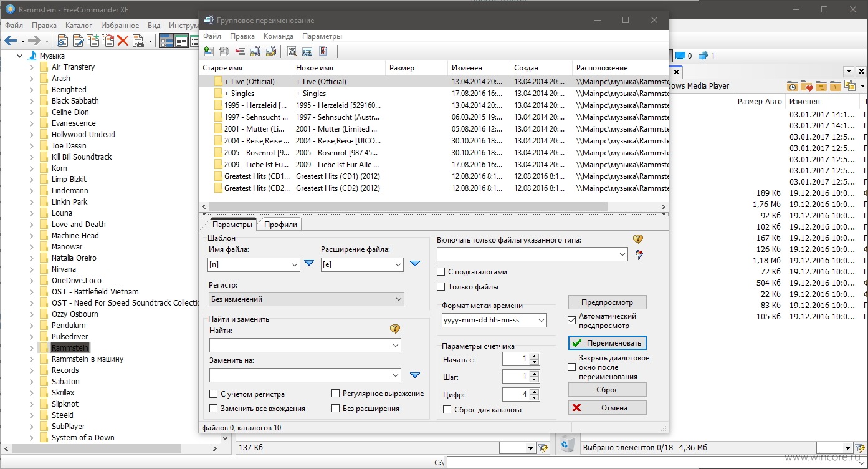The height and width of the screenshot is (469, 868).
Task: Enable the Сброс для каталога checkbox
Action: coord(447,410)
